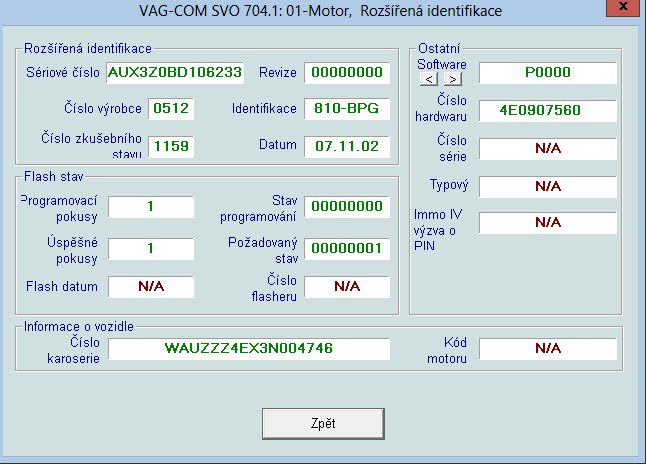
Task: Click the Kód motoru label
Action: click(447, 351)
